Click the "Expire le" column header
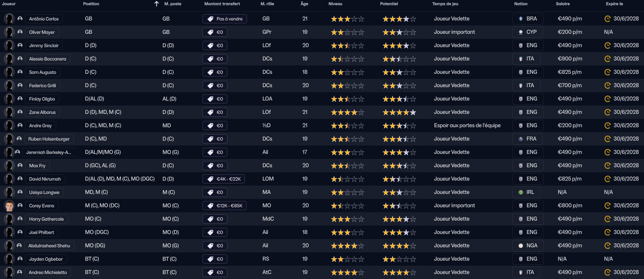This screenshot has width=644, height=279. (x=614, y=4)
